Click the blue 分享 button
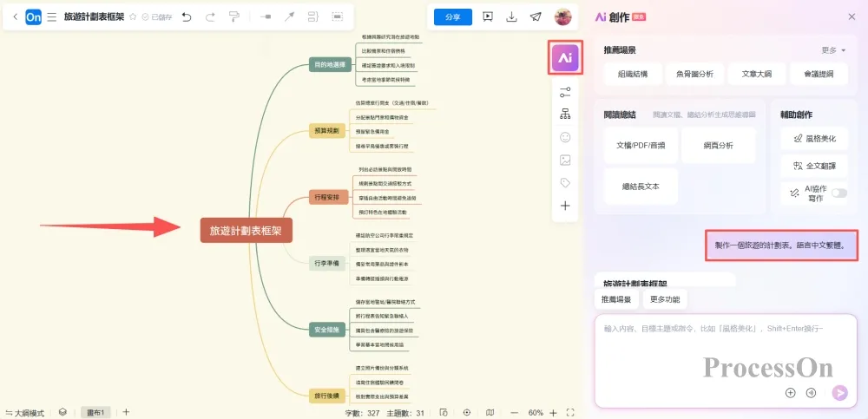 pyautogui.click(x=452, y=16)
